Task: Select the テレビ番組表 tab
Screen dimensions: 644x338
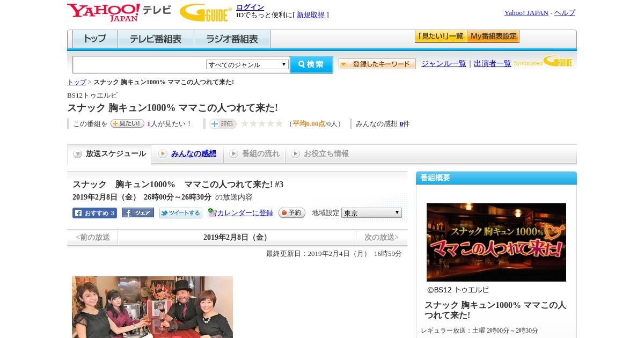Action: coord(156,39)
